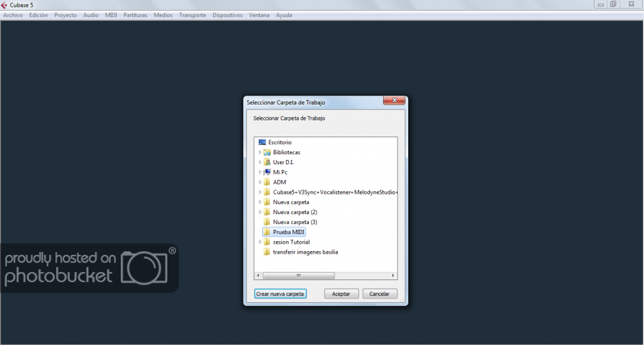Select the Mi Pc label
644x345 pixels.
tap(280, 172)
